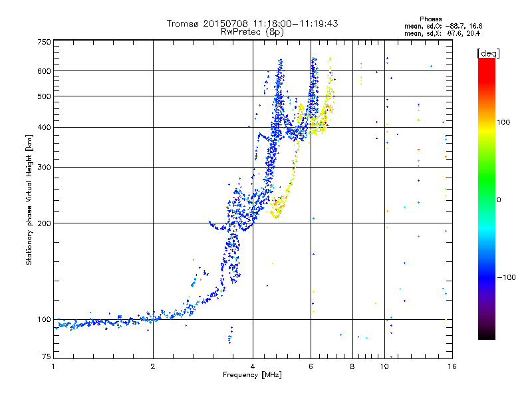532x399 pixels.
Task: Click the 'Stationary phase Virtual Height [km]' y-axis title
Action: click(x=29, y=199)
